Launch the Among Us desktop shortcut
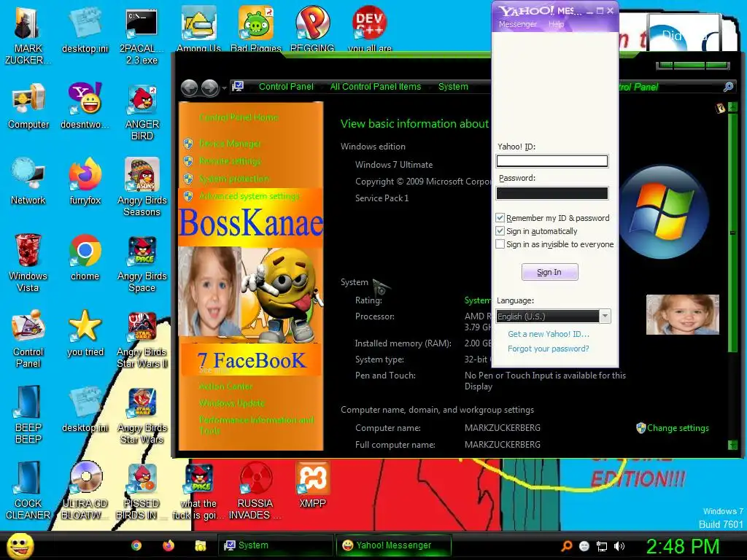The image size is (747, 560). click(198, 28)
